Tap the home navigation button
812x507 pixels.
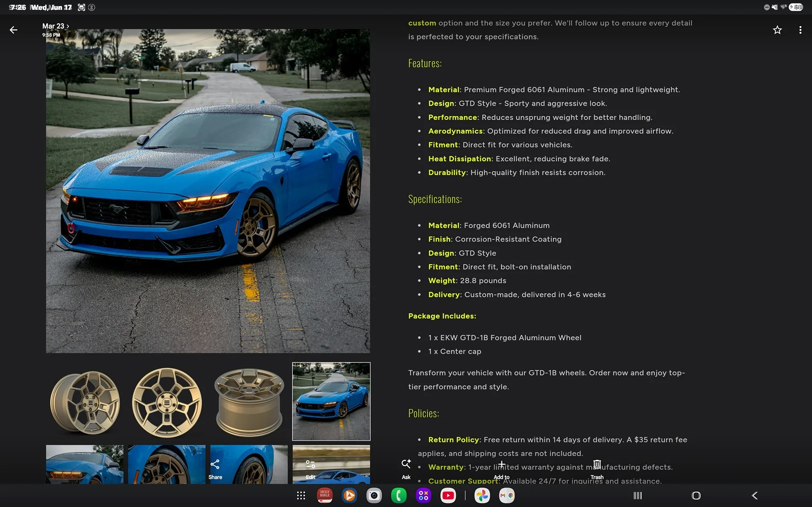coord(696,495)
